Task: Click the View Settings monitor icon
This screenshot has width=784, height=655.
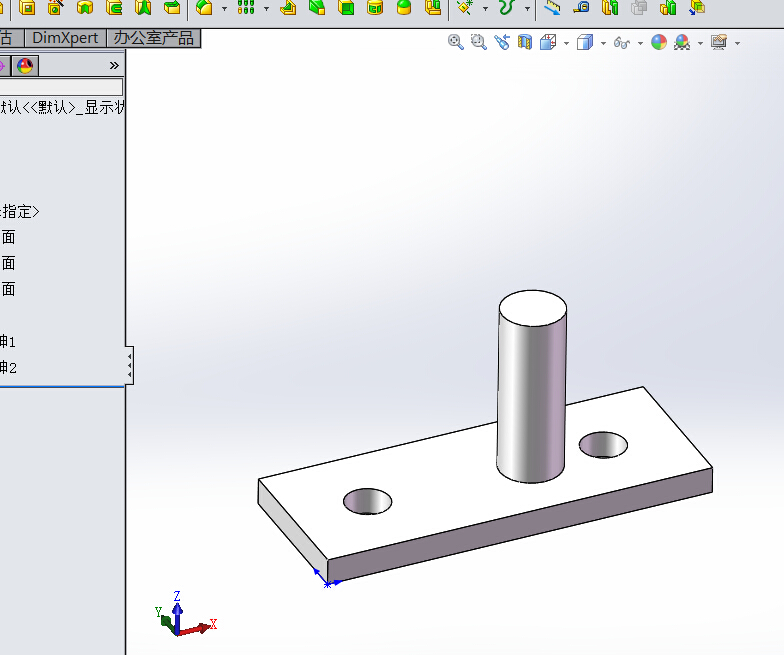Action: (719, 42)
